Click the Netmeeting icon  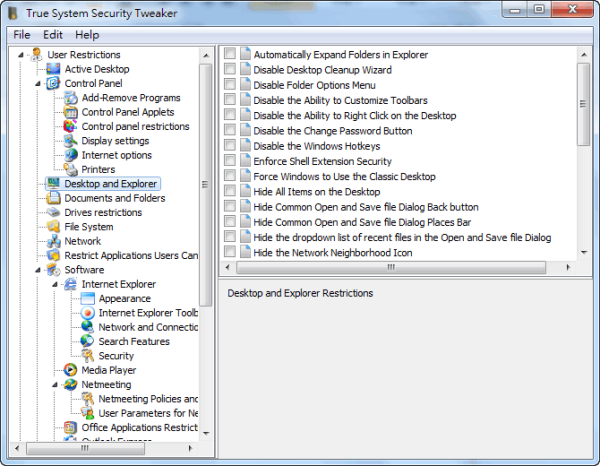[70, 385]
